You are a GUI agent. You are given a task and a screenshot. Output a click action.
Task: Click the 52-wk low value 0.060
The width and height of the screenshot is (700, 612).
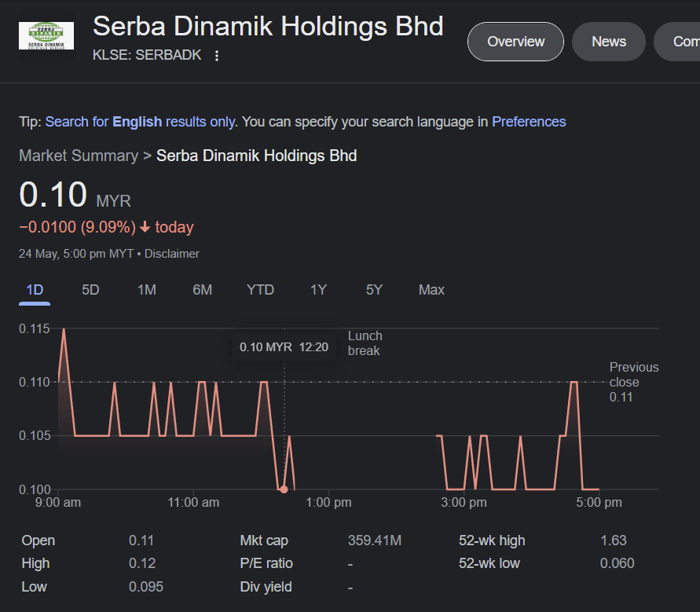pyautogui.click(x=617, y=563)
